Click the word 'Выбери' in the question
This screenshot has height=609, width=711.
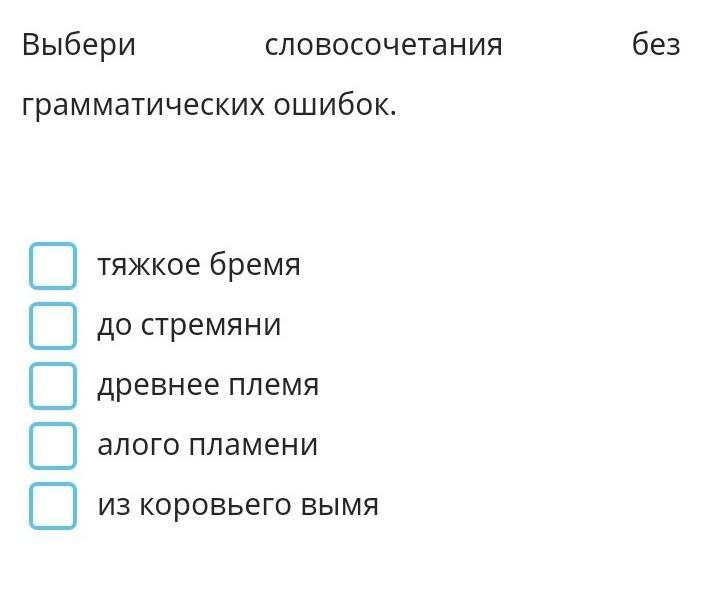(79, 45)
